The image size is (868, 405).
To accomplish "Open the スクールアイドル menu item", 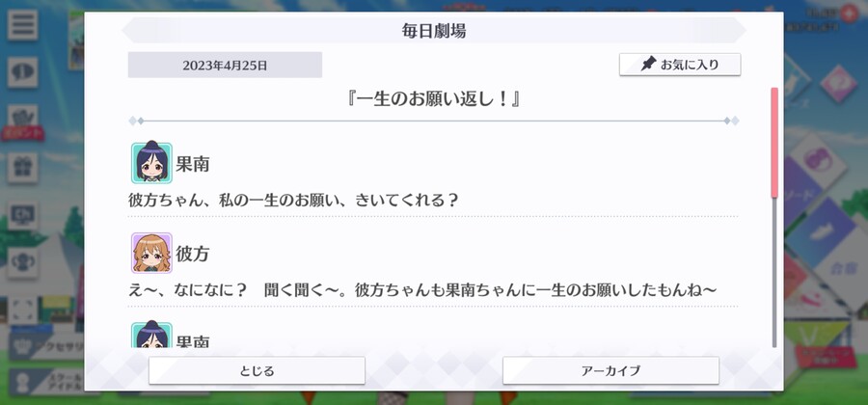I will point(47,382).
